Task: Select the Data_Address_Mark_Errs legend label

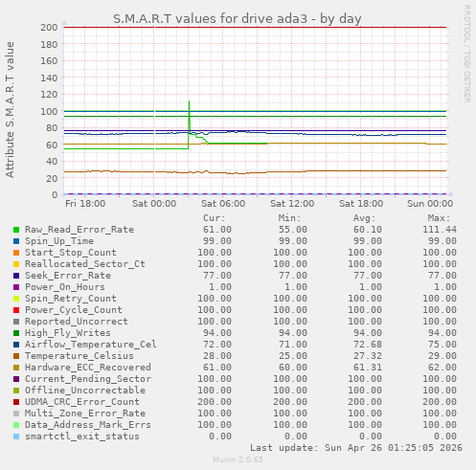Action: 88,425
